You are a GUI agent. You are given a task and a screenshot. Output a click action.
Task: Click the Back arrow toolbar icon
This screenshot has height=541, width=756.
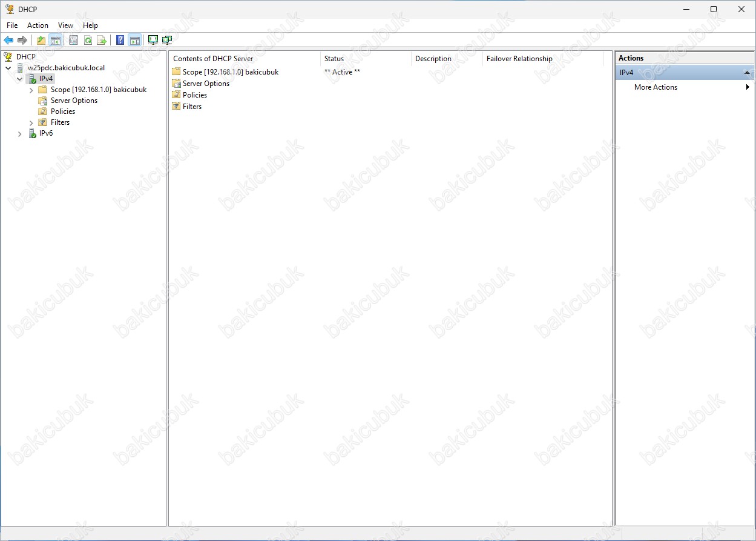click(8, 41)
